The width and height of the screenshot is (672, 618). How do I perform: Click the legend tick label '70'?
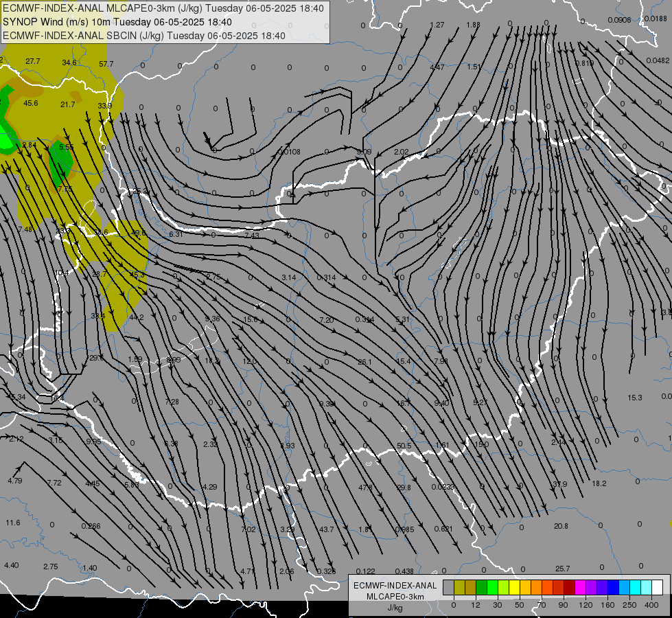pyautogui.click(x=542, y=605)
